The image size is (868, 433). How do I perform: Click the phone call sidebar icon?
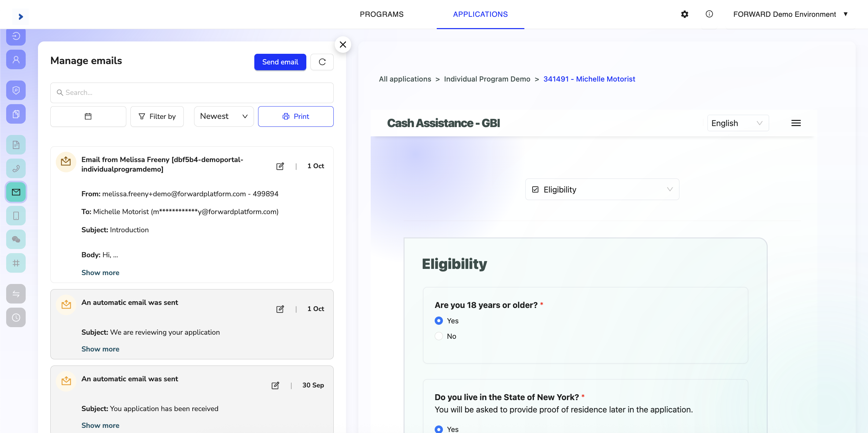pos(16,169)
